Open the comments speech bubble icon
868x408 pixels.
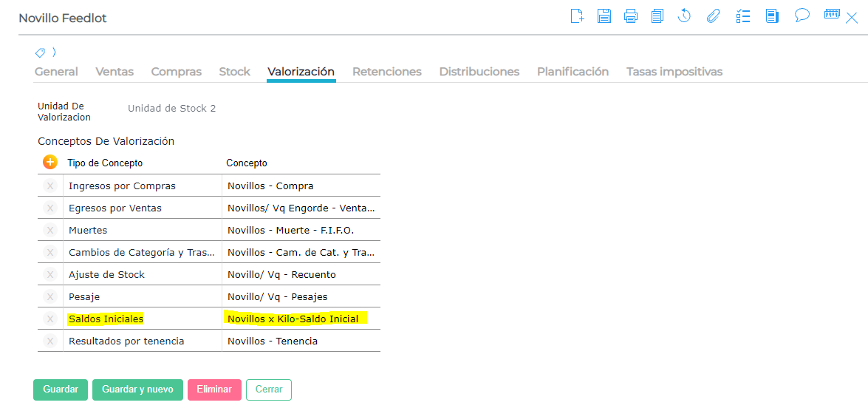pos(802,16)
